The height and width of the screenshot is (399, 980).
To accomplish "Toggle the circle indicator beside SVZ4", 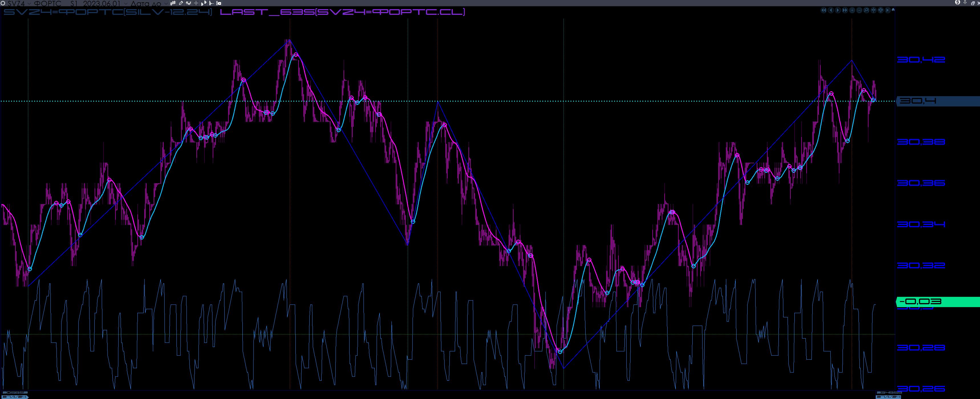I will coord(3,3).
